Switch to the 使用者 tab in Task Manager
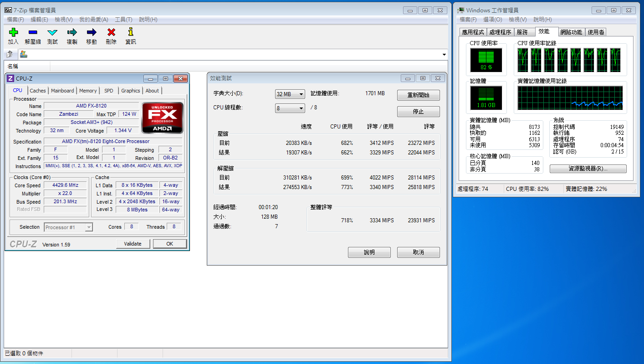 (x=596, y=32)
